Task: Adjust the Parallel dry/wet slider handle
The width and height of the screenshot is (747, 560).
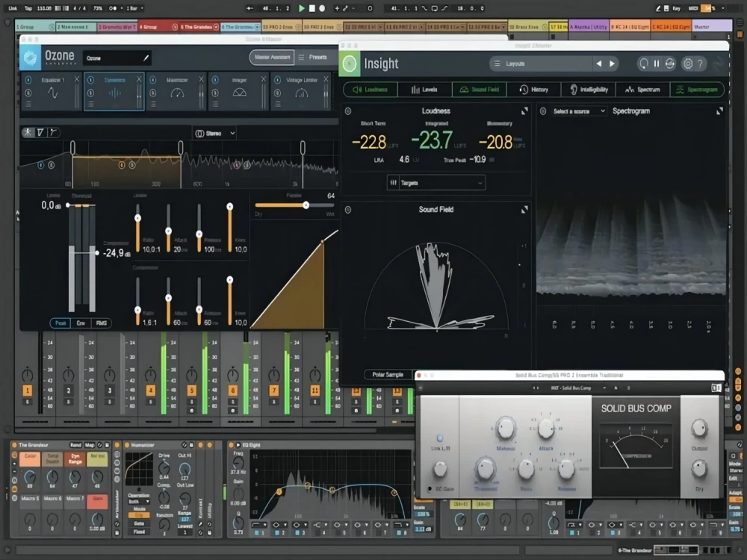Action: [x=306, y=205]
